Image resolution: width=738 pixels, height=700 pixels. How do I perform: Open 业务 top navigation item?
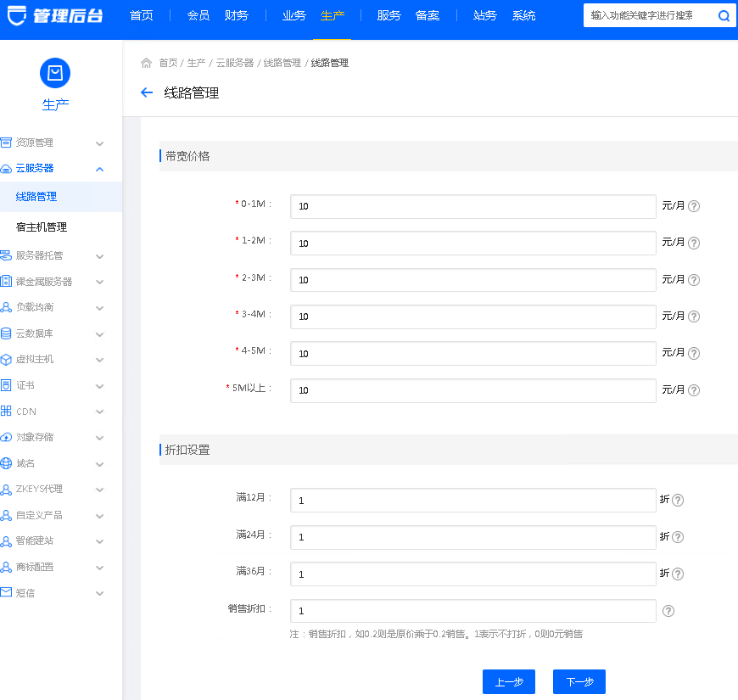tap(294, 15)
